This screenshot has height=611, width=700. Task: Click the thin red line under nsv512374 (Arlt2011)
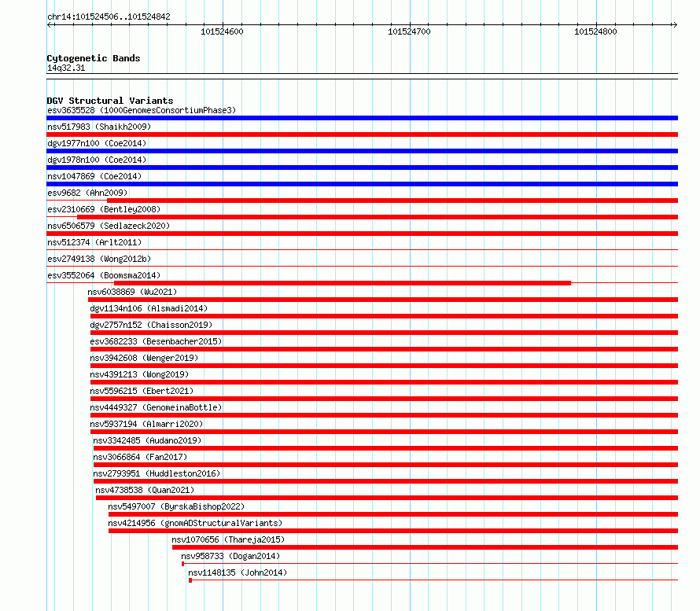point(362,249)
